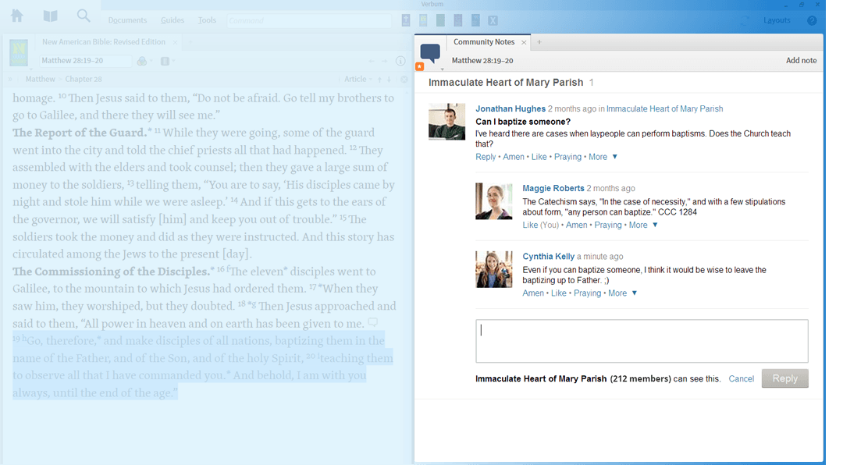Expand the column view dropdown arrow
Screen dimensions: 868x465
(x=173, y=61)
